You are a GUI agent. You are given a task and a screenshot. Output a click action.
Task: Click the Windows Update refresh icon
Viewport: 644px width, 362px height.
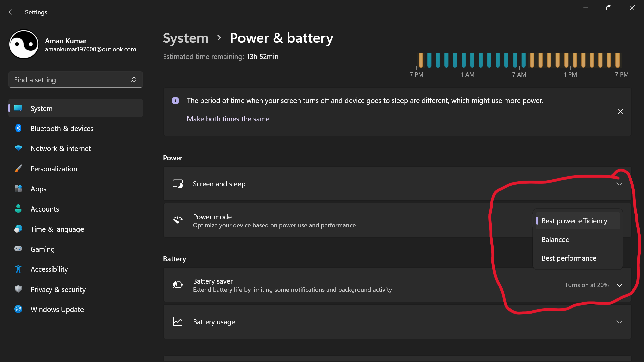coord(18,309)
